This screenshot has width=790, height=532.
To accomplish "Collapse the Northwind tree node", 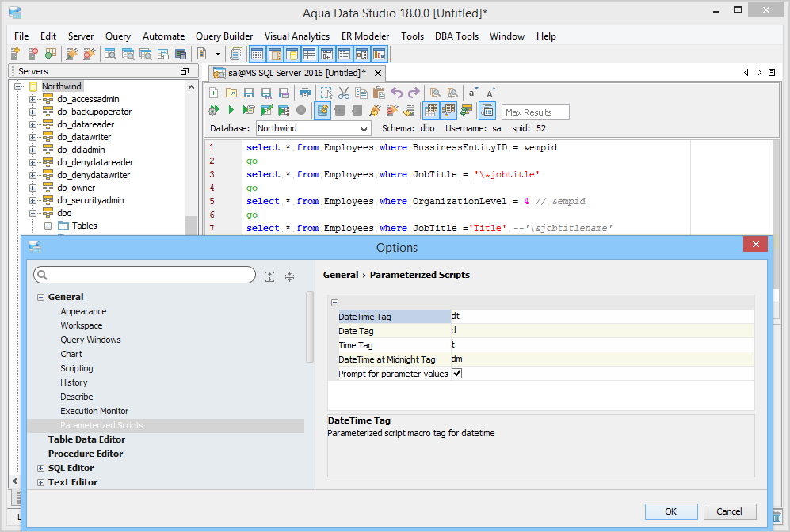I will 18,86.
